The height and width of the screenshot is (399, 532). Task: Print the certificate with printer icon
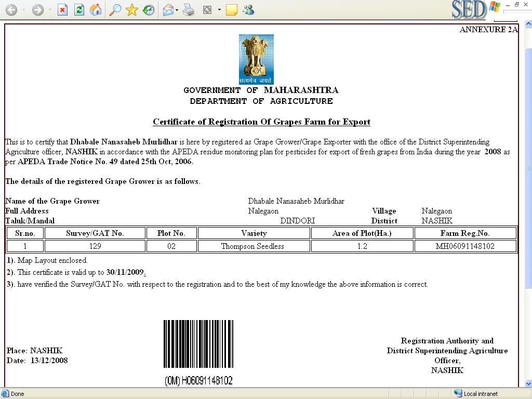188,10
